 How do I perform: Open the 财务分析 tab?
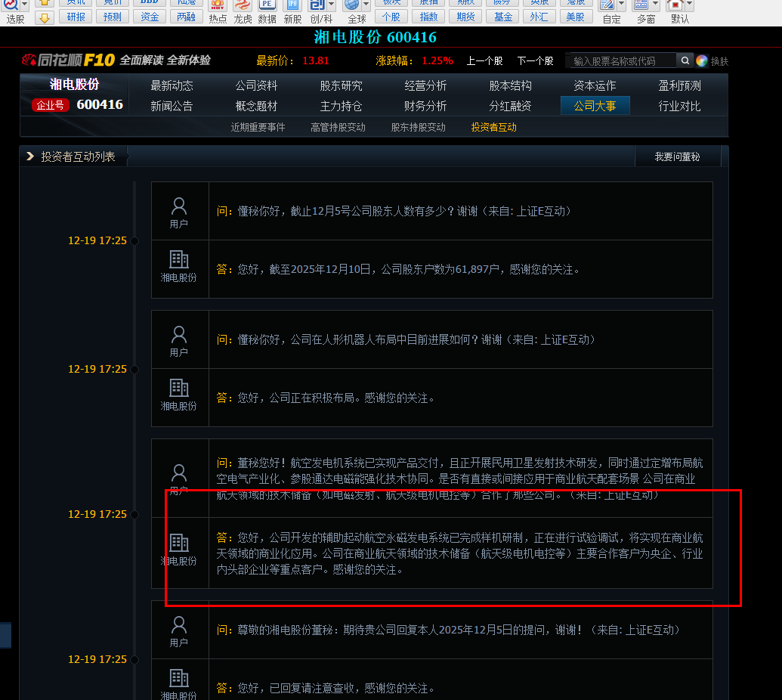(425, 107)
